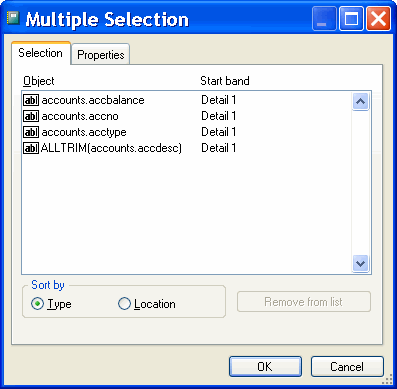
Task: Click the Cancel button
Action: pos(347,367)
